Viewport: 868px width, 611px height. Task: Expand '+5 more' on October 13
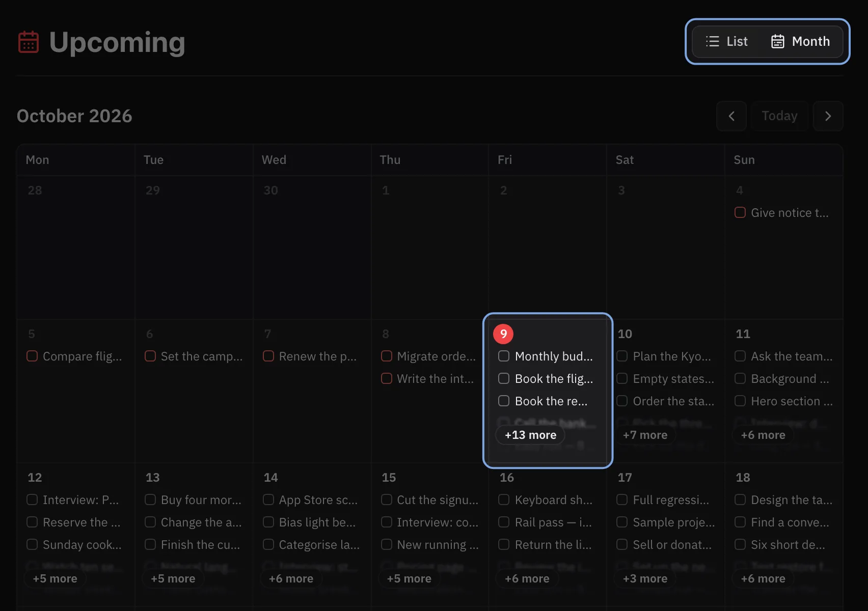tap(173, 578)
